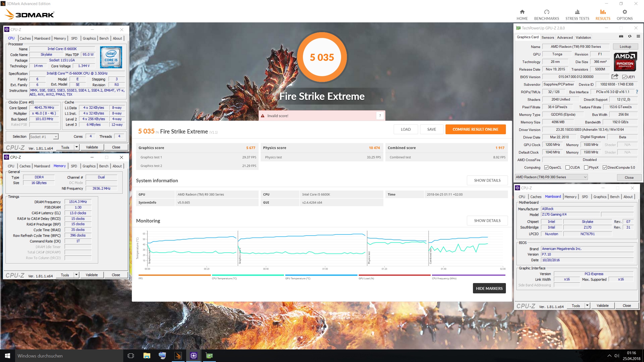
Task: Open the CPU-Z taskbar icon
Action: 193,356
